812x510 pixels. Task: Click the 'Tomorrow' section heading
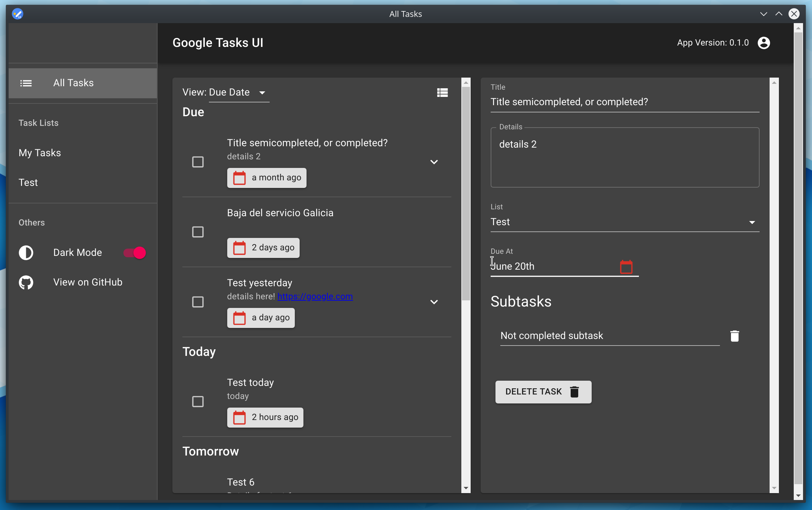210,451
